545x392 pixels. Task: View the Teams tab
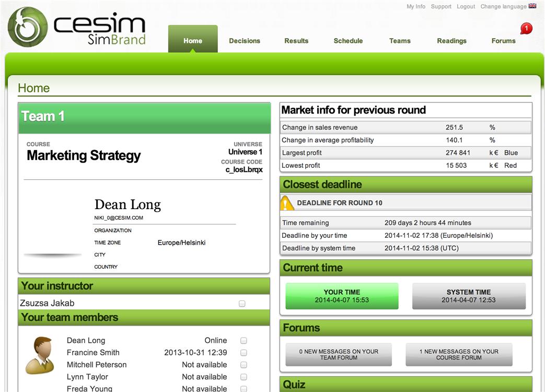point(400,41)
